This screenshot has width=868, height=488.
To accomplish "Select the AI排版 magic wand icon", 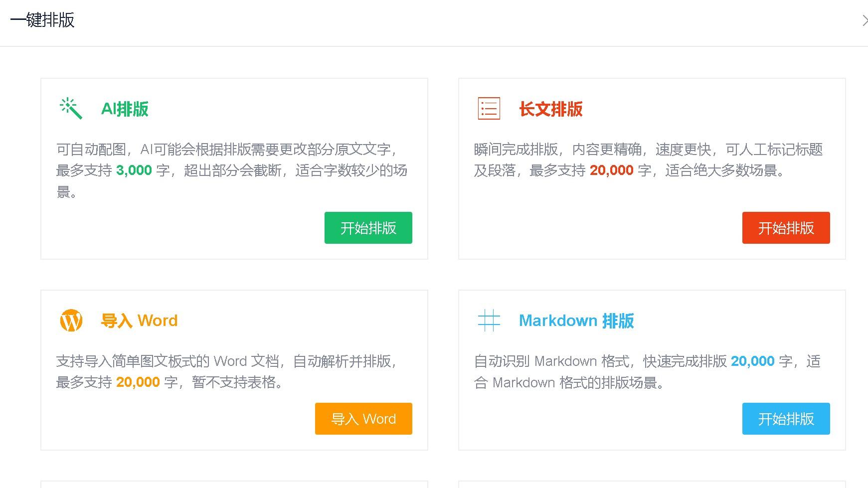I will coord(70,109).
